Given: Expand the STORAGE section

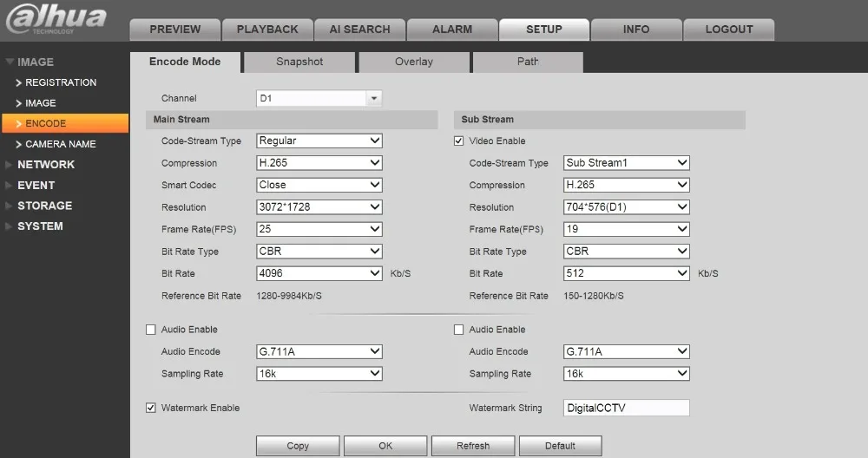Looking at the screenshot, I should 39,206.
